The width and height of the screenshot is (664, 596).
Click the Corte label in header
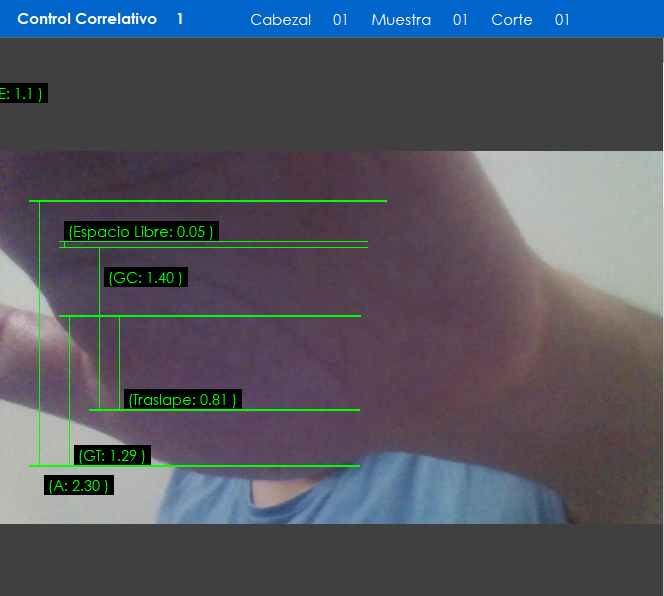point(511,20)
